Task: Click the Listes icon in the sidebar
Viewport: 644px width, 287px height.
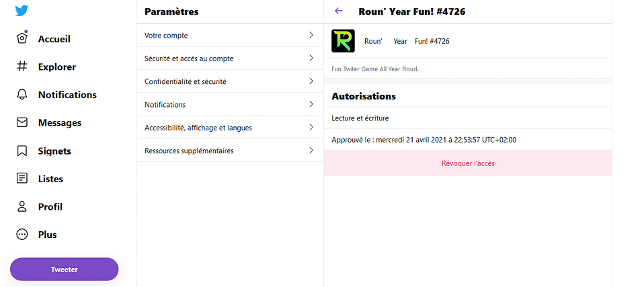Action: 22,179
